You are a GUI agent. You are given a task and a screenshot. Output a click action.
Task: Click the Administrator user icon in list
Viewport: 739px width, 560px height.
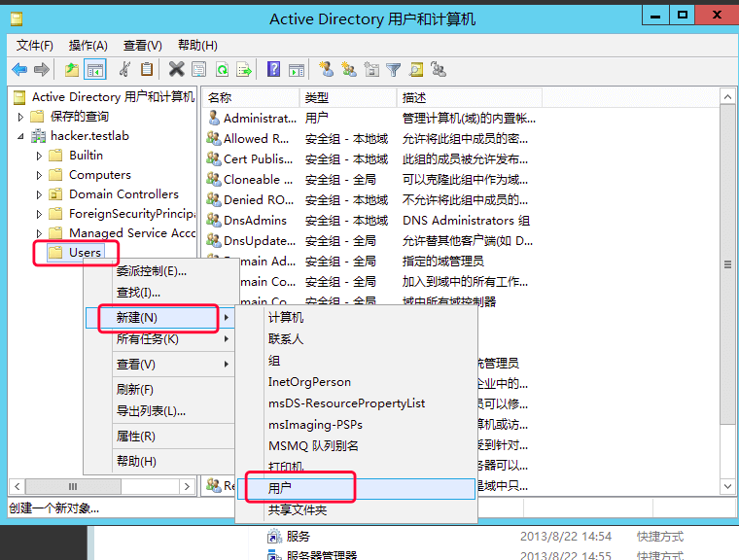214,118
